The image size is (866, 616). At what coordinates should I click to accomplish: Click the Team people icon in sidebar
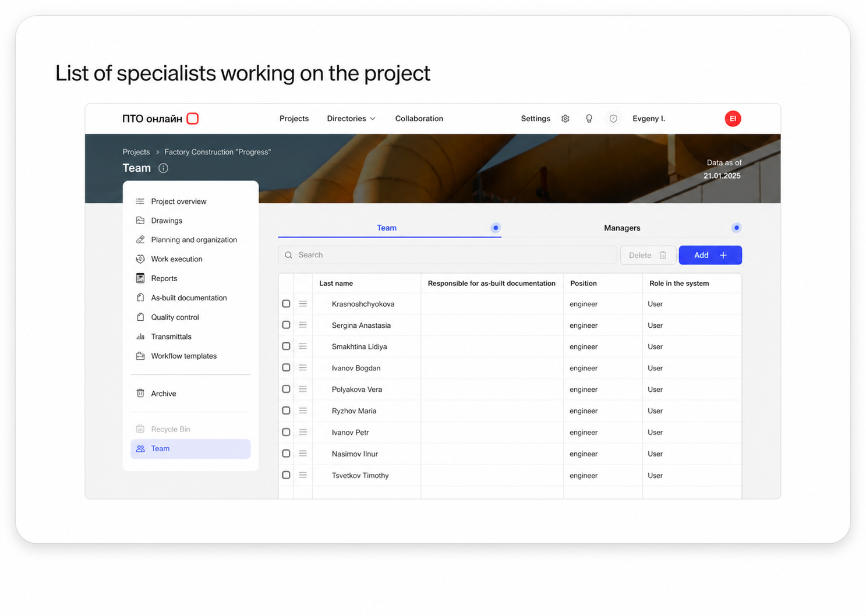[x=140, y=449]
